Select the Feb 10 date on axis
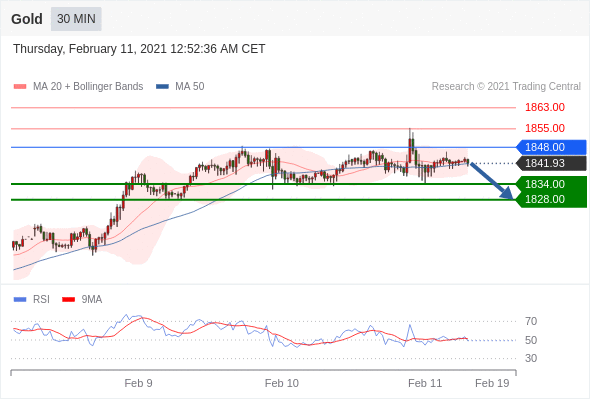 [x=281, y=383]
